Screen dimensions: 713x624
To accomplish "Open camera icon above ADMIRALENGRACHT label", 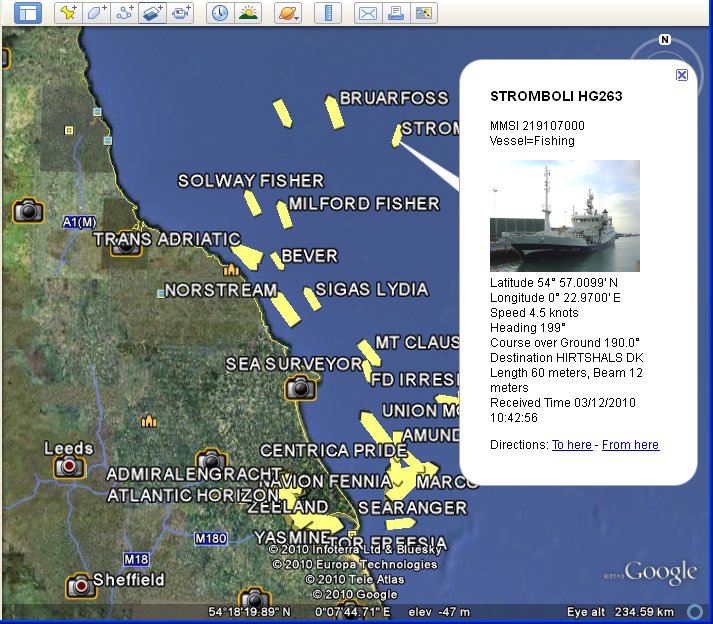I will 211,459.
